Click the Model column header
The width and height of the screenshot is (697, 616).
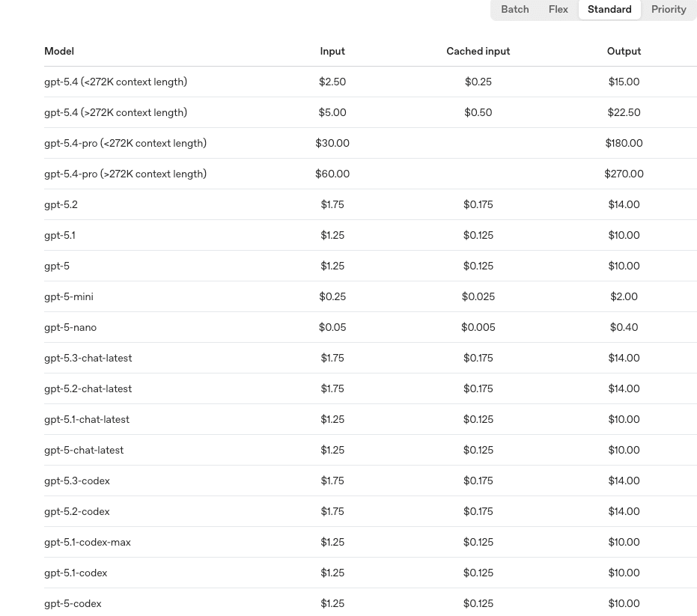[58, 51]
